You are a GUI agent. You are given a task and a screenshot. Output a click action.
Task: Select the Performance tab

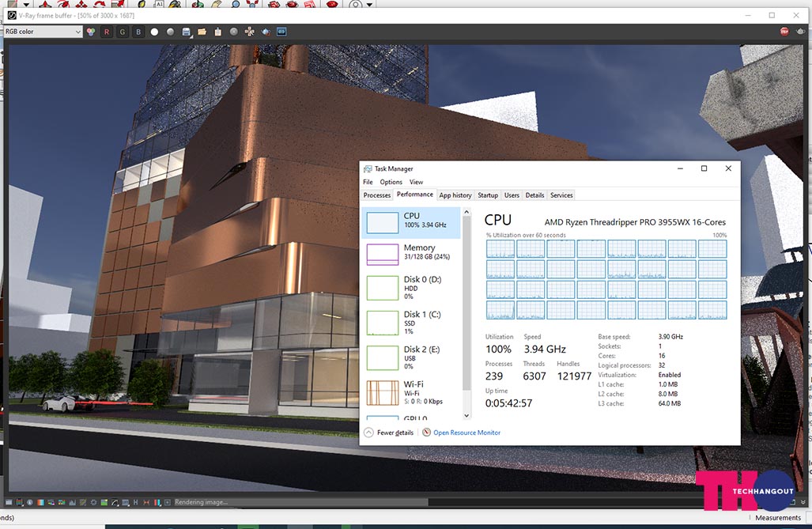pyautogui.click(x=415, y=195)
